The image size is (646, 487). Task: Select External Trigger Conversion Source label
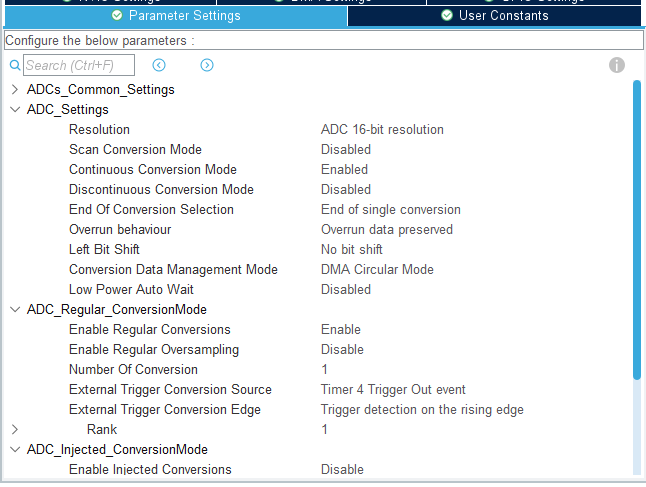171,389
